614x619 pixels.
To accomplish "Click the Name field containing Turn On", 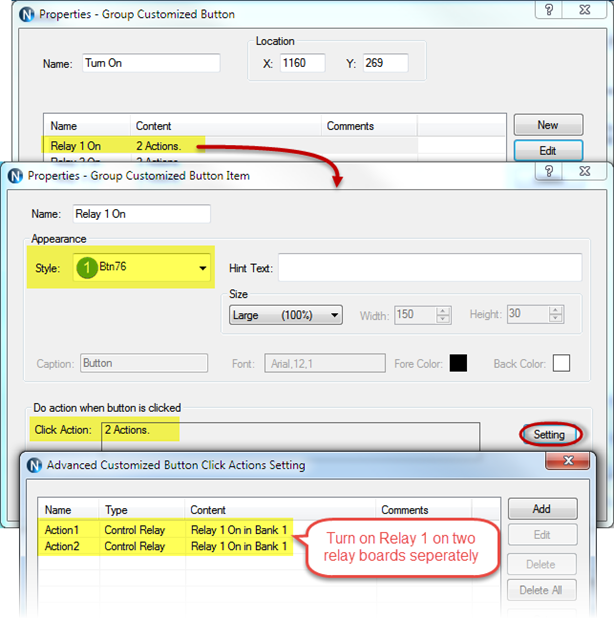I will click(x=151, y=63).
